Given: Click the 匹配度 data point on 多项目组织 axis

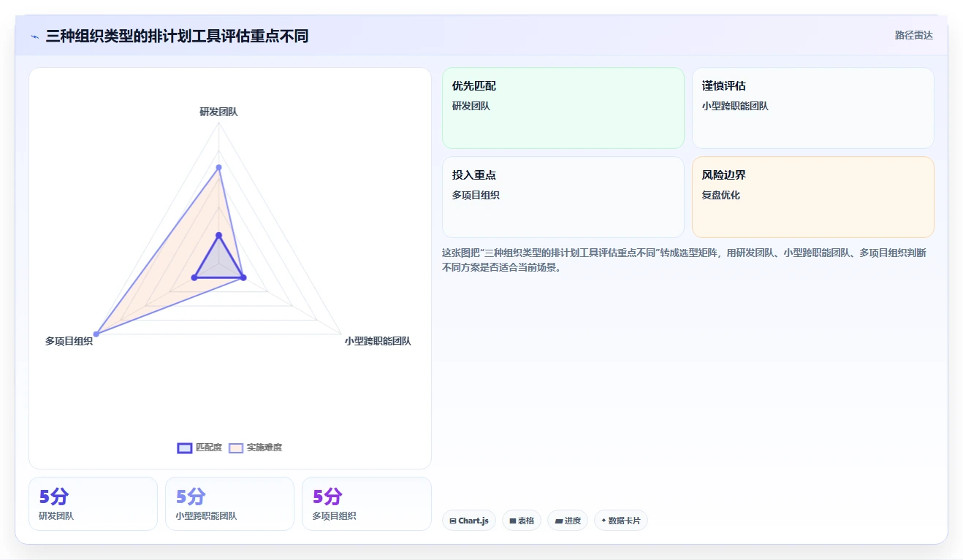Looking at the screenshot, I should click(194, 277).
